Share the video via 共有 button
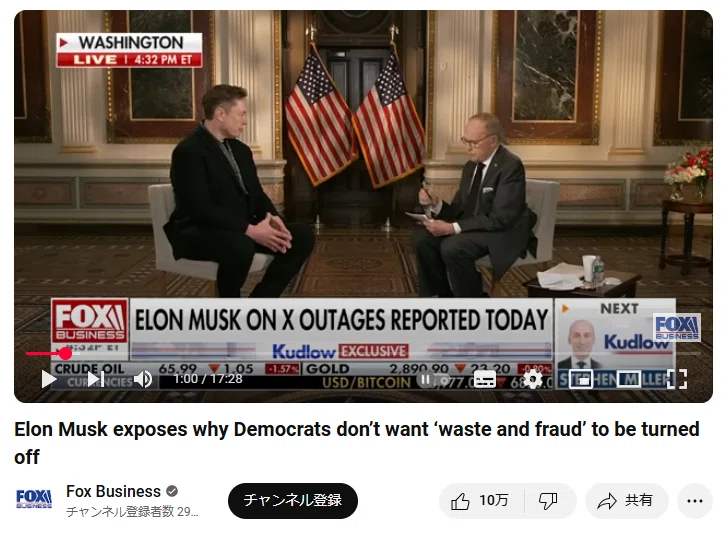Viewport: 727px width, 533px height. (627, 501)
